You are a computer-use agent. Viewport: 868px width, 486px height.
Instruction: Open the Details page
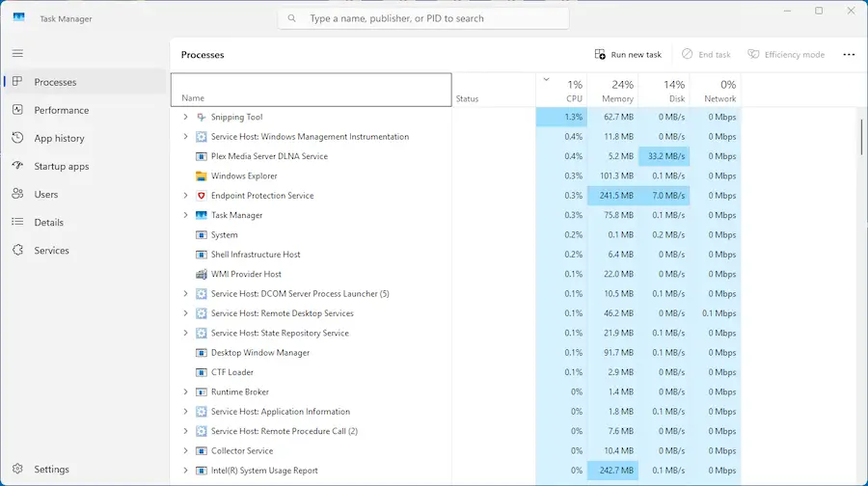point(84,222)
